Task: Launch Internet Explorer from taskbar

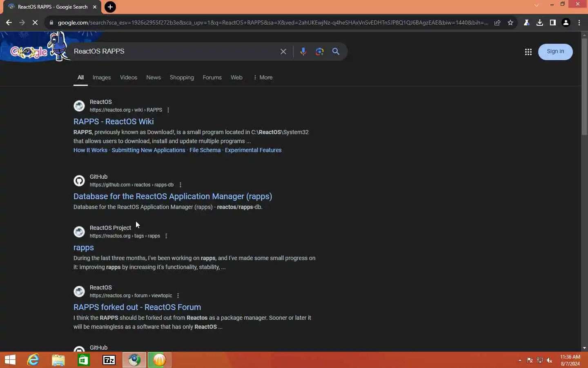Action: tap(33, 360)
